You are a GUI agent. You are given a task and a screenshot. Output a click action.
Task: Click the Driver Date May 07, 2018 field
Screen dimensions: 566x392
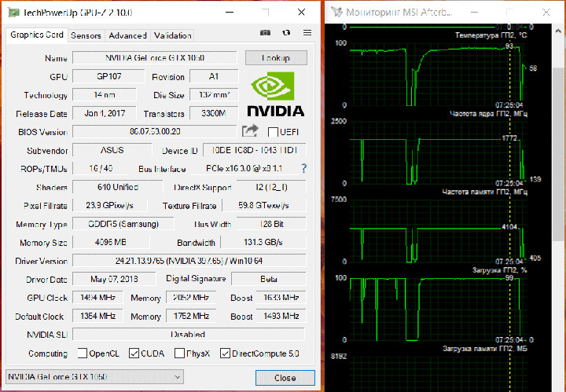click(x=114, y=279)
